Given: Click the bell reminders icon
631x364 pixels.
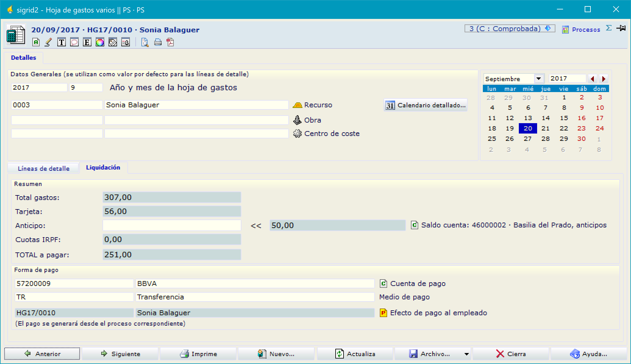Looking at the screenshot, I should point(126,42).
